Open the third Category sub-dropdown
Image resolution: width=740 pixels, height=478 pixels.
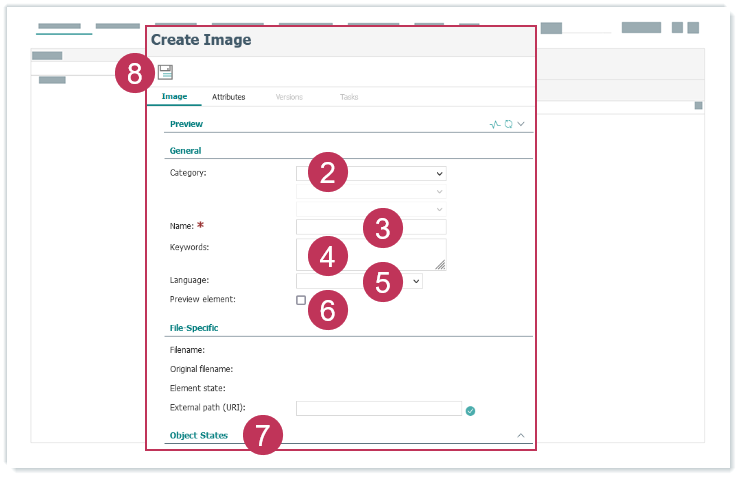(x=371, y=208)
